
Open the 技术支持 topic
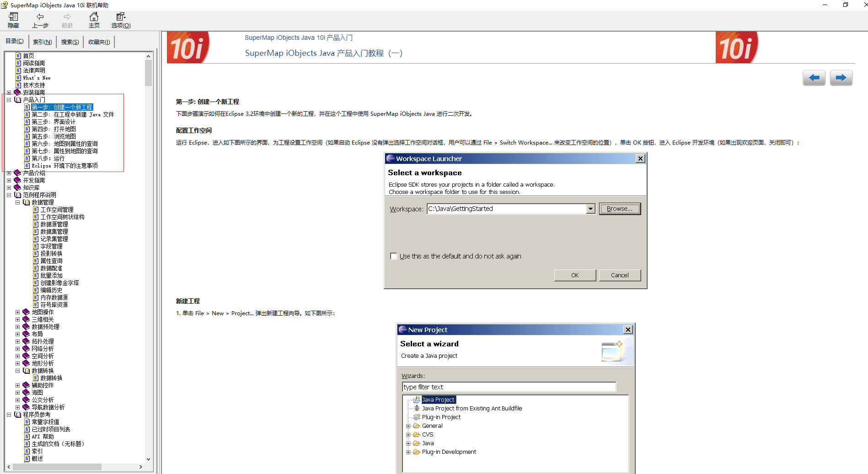(x=34, y=85)
